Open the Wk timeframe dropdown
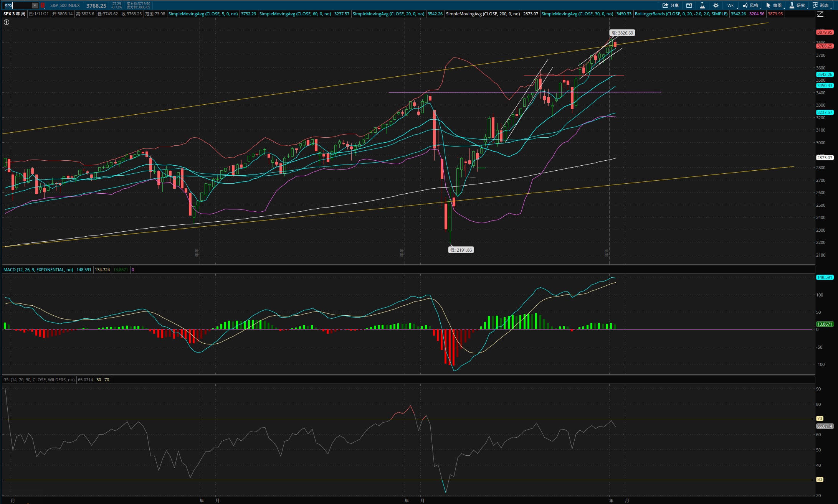Viewport: 838px width, 504px height. click(731, 5)
